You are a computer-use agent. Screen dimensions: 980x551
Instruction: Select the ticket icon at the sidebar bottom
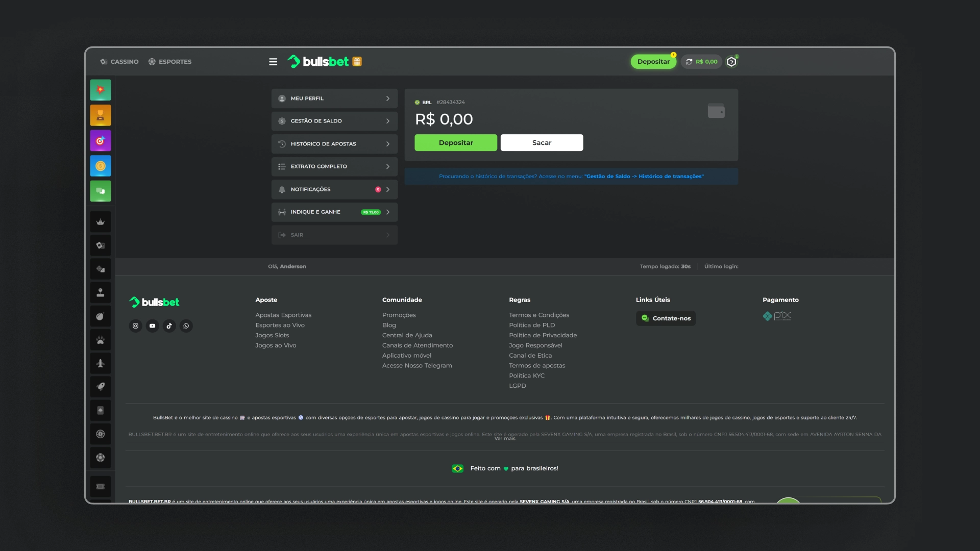coord(101,486)
